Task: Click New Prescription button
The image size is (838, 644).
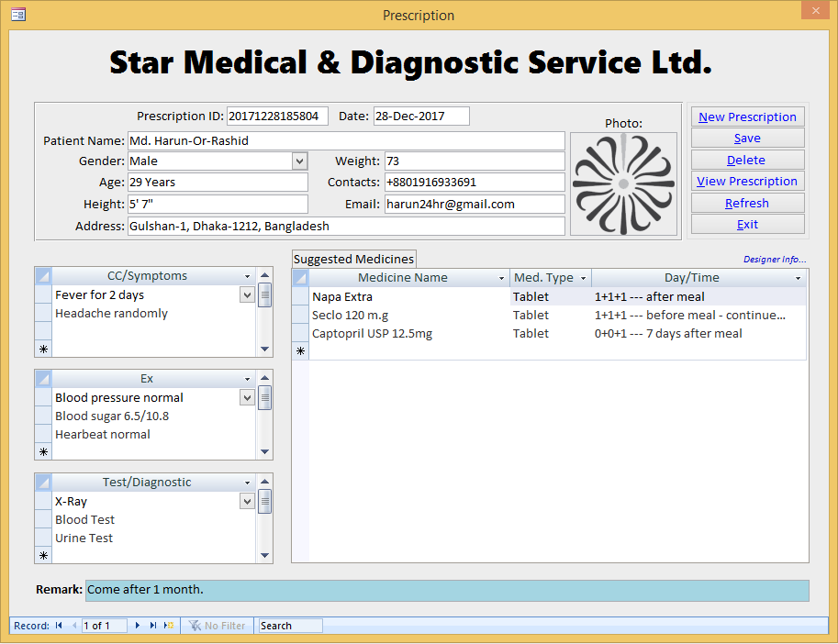Action: pyautogui.click(x=747, y=117)
